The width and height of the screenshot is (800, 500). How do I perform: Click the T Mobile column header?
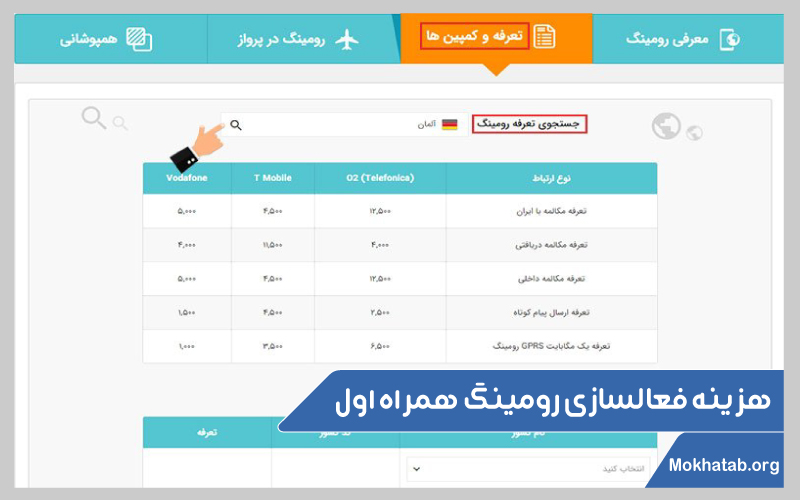tap(273, 178)
